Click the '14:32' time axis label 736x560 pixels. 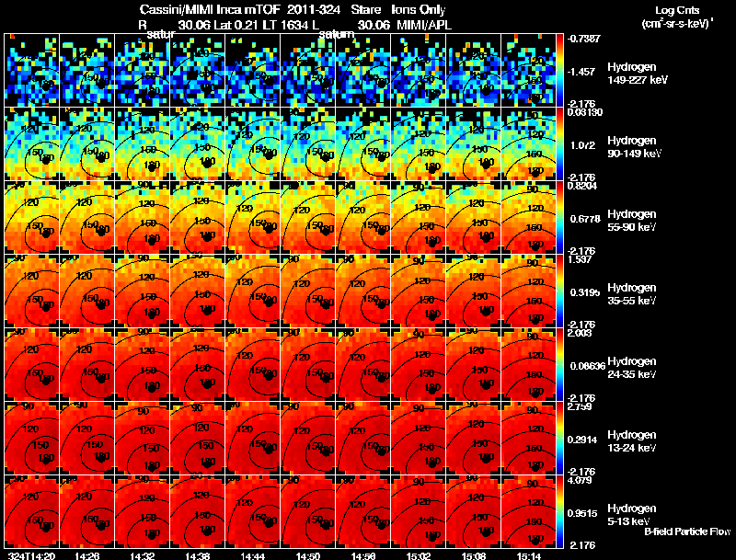(x=143, y=555)
